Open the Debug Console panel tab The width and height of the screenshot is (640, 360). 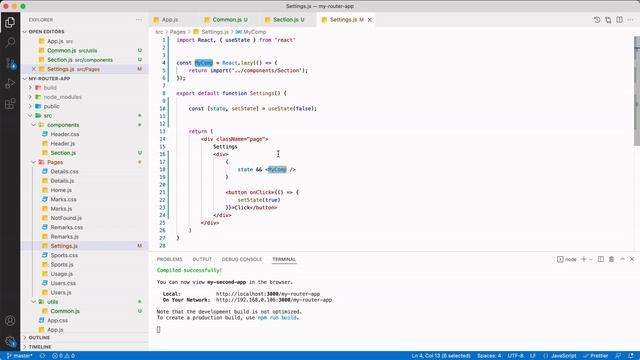pyautogui.click(x=242, y=259)
